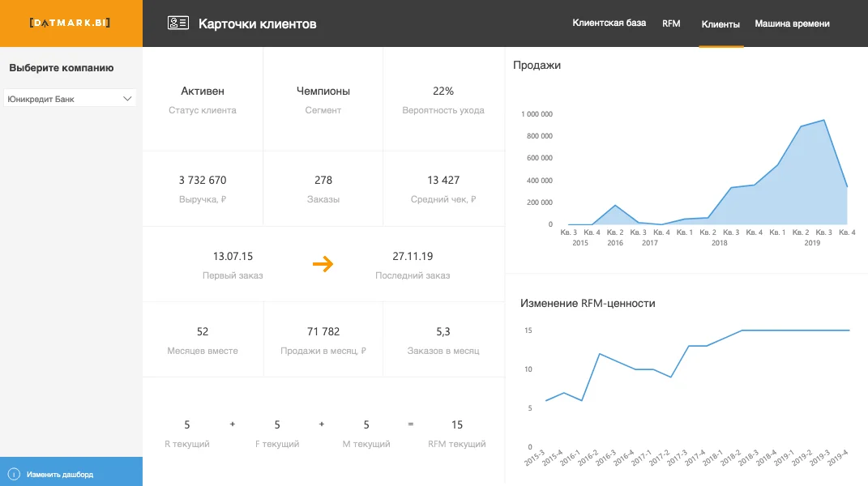Click the 22% churn probability card
Image resolution: width=868 pixels, height=486 pixels.
pyautogui.click(x=443, y=99)
